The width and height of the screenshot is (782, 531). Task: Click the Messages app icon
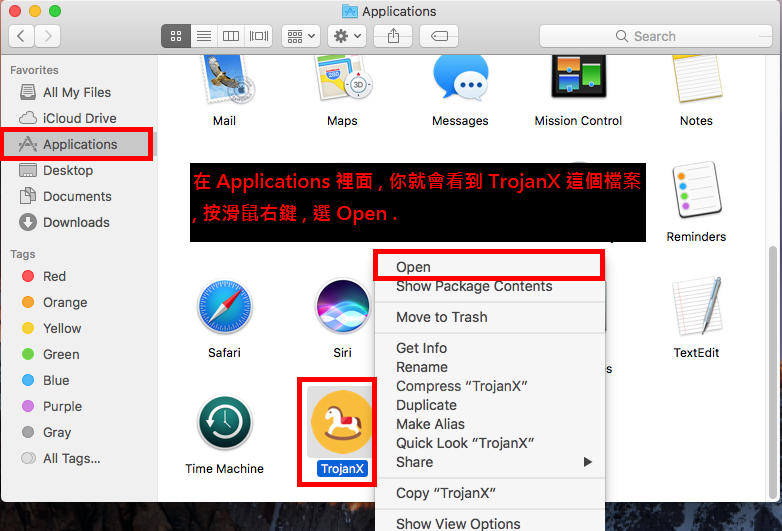click(x=460, y=80)
